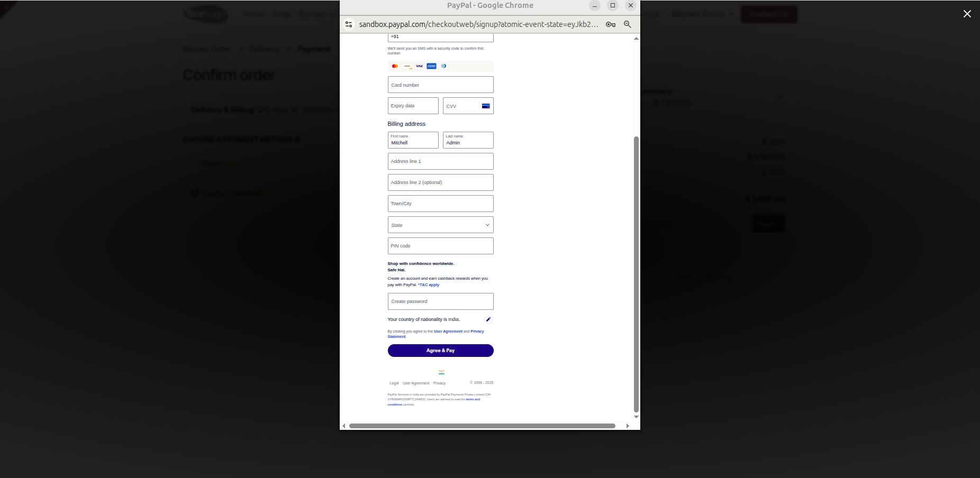The height and width of the screenshot is (478, 980).
Task: Click the Agree & Pay button
Action: click(441, 351)
